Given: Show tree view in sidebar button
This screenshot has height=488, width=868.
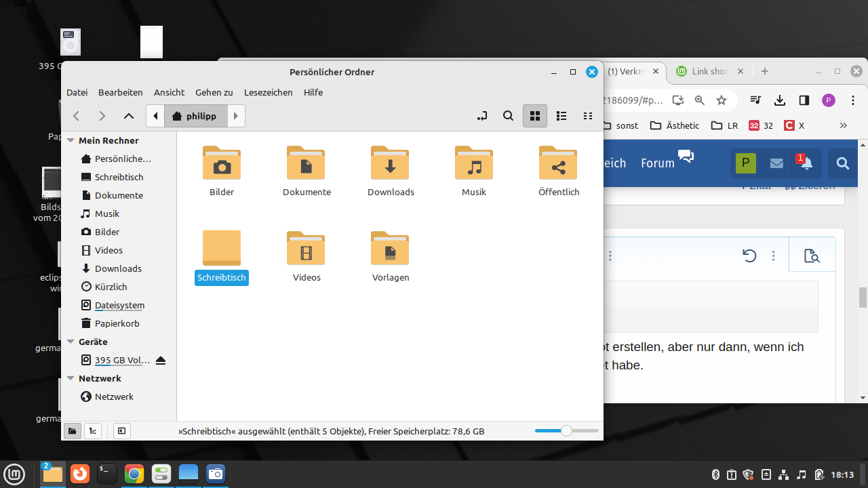Looking at the screenshot, I should (92, 431).
